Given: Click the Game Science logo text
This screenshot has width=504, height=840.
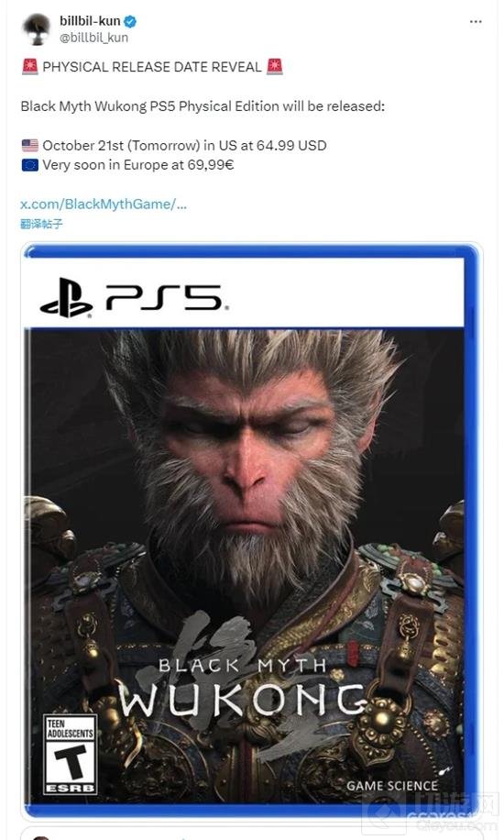Looking at the screenshot, I should click(391, 785).
